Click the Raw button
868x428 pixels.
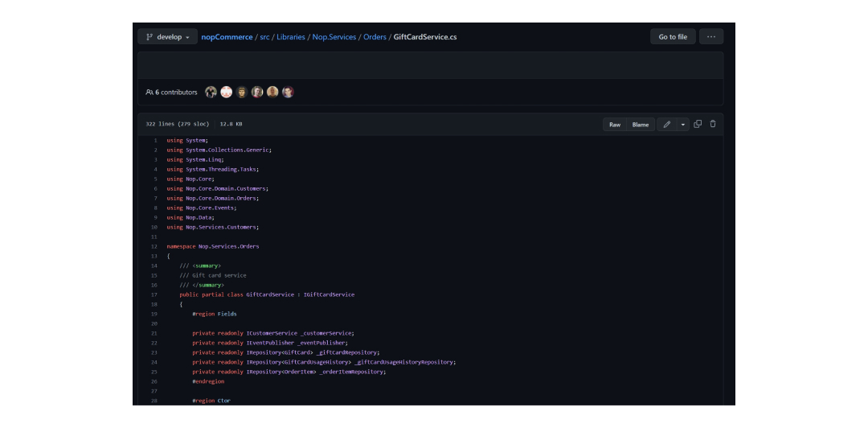(615, 125)
